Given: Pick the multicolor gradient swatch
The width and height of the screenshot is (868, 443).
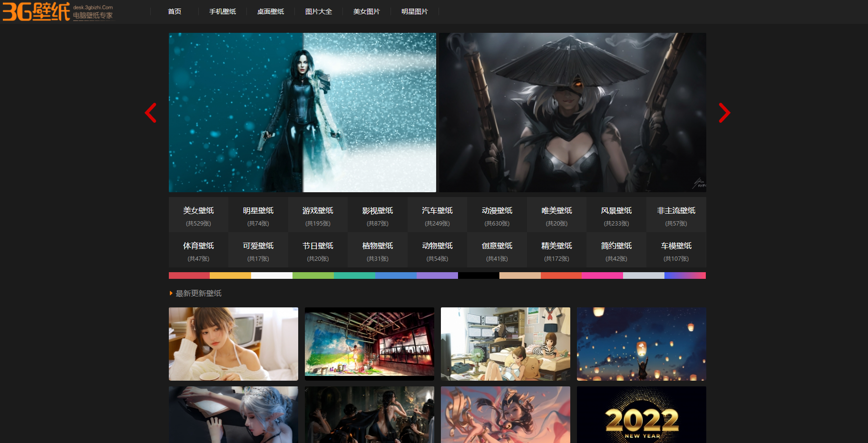Looking at the screenshot, I should click(685, 276).
